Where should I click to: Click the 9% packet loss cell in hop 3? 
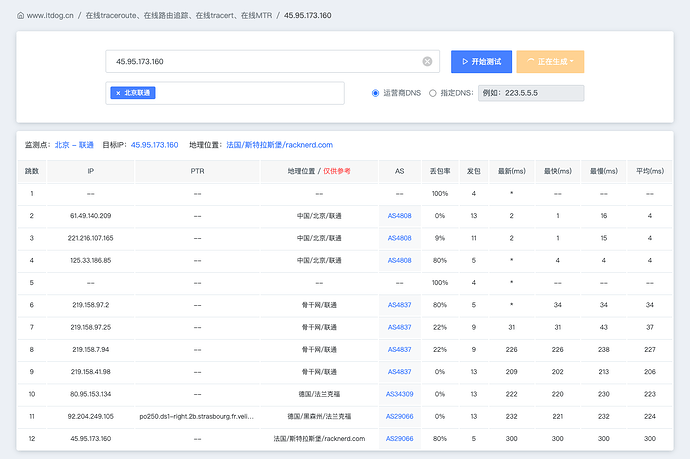pos(440,238)
